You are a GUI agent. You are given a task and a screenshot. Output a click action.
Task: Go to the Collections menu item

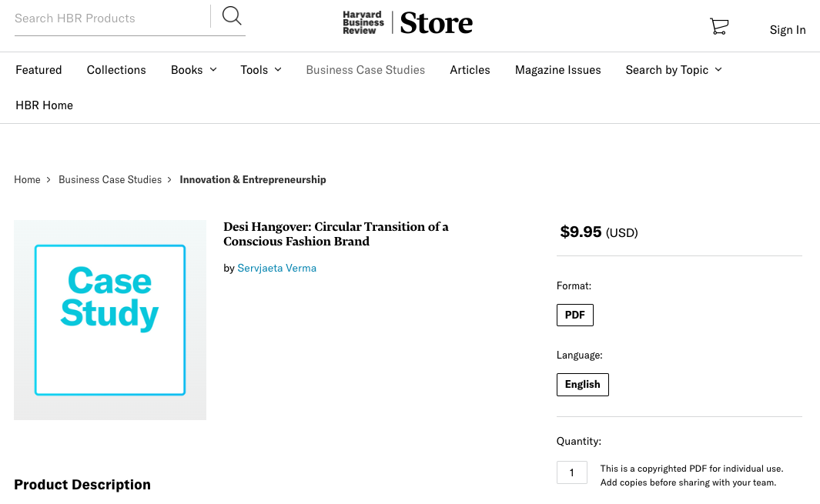tap(116, 70)
